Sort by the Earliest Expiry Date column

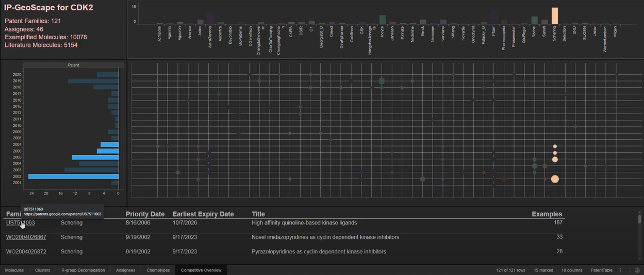(x=203, y=214)
